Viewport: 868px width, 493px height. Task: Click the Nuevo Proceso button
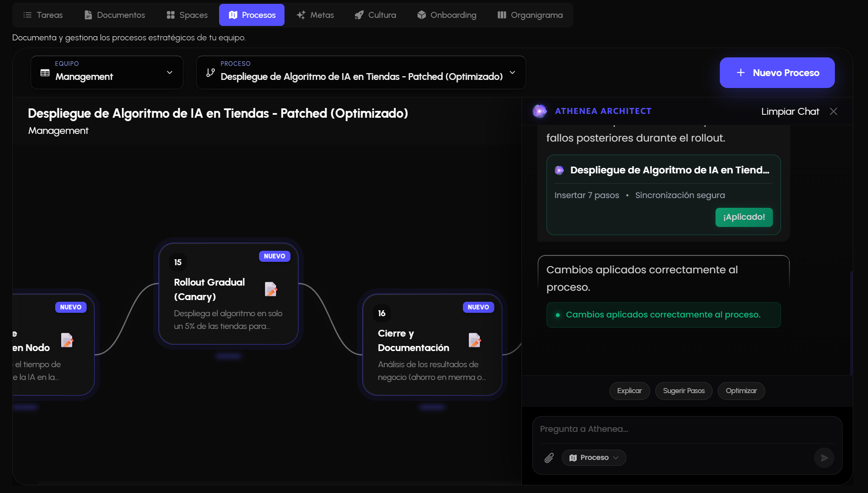pyautogui.click(x=777, y=73)
